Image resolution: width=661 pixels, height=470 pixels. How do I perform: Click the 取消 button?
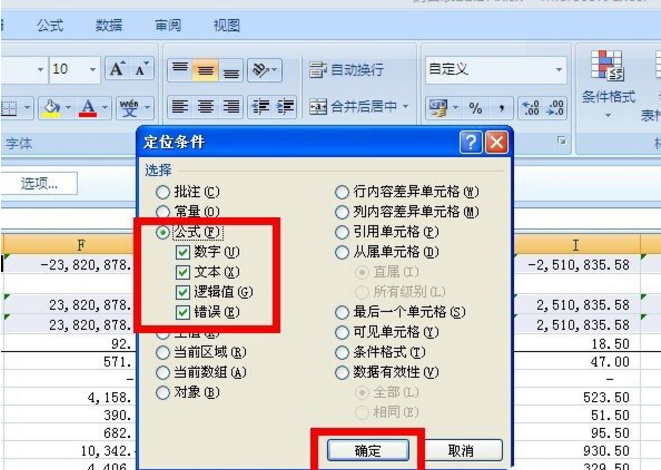point(461,451)
